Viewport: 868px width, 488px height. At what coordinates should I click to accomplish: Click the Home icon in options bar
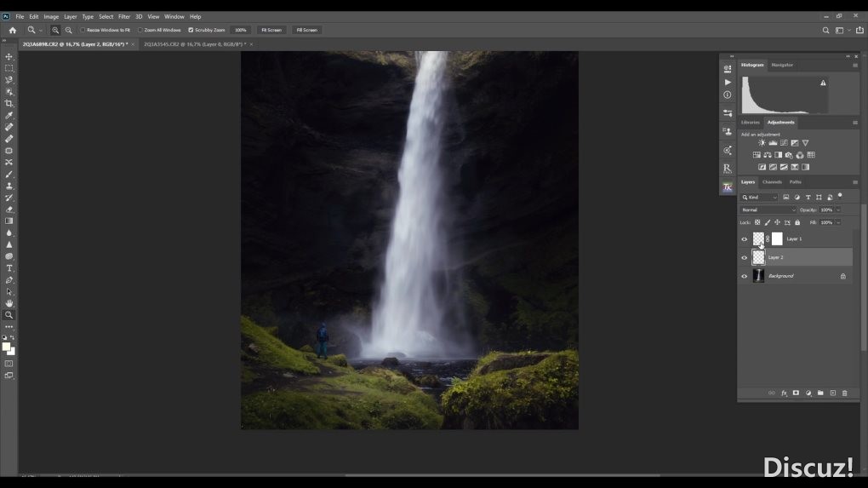pos(12,30)
